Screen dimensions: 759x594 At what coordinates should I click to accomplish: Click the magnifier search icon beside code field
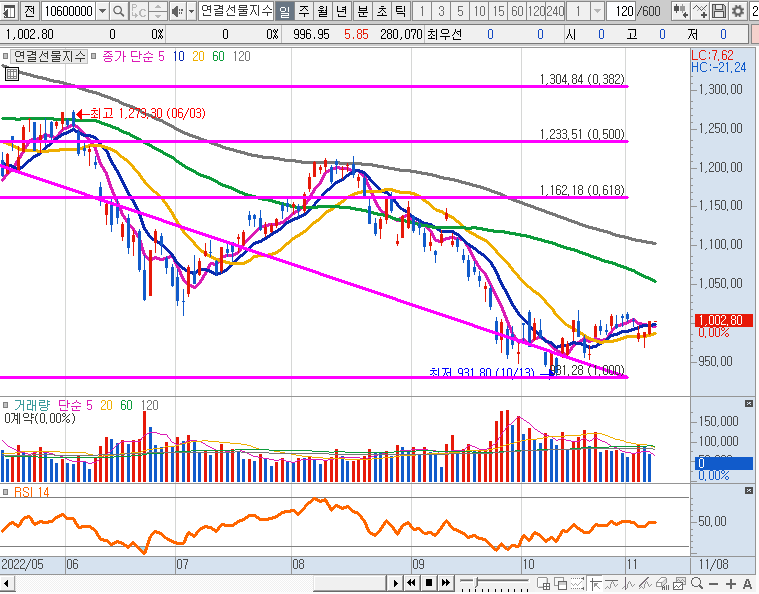[x=118, y=11]
